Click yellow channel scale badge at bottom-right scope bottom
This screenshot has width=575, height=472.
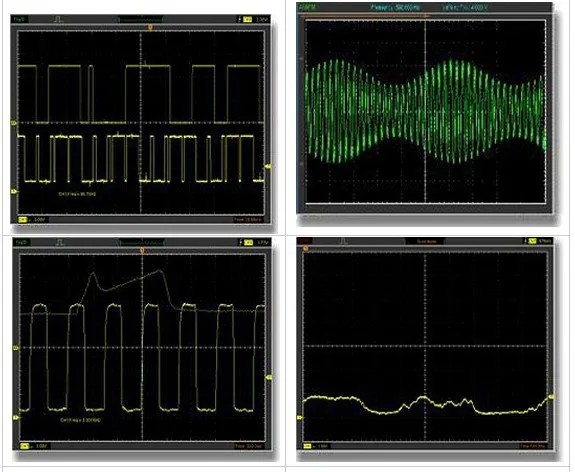pyautogui.click(x=307, y=446)
